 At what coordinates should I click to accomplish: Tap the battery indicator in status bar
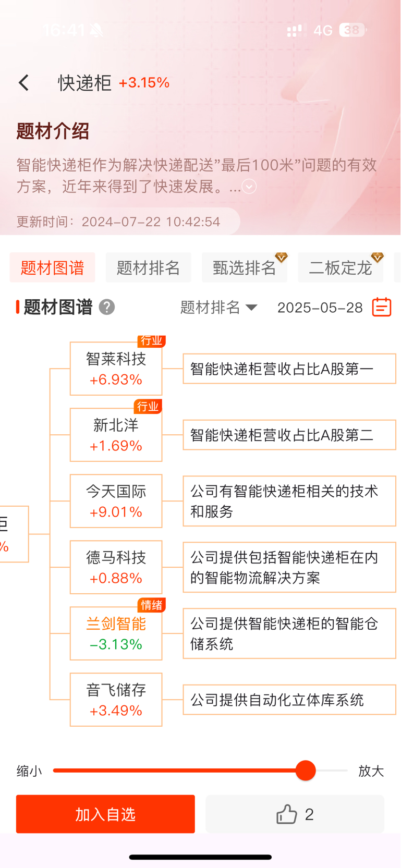point(353,30)
